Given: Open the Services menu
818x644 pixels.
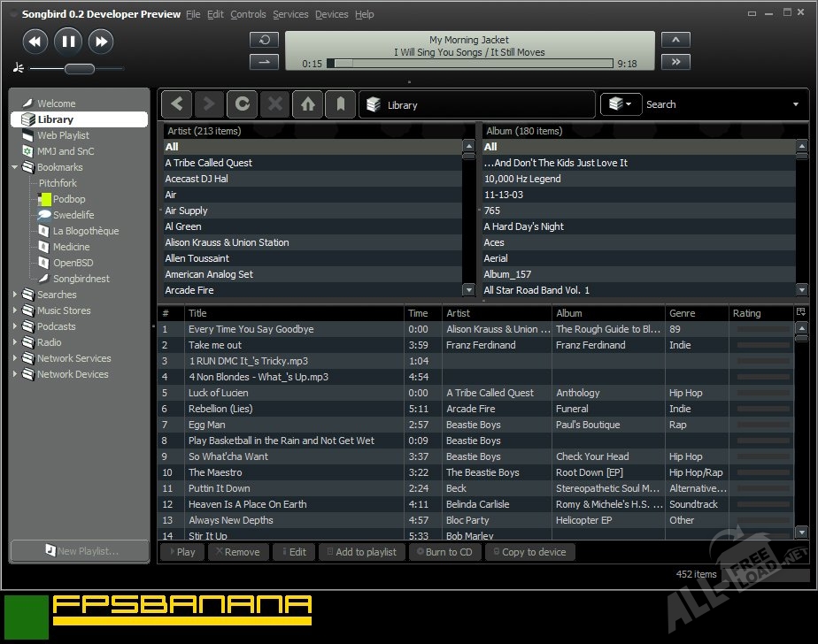Looking at the screenshot, I should pyautogui.click(x=290, y=14).
